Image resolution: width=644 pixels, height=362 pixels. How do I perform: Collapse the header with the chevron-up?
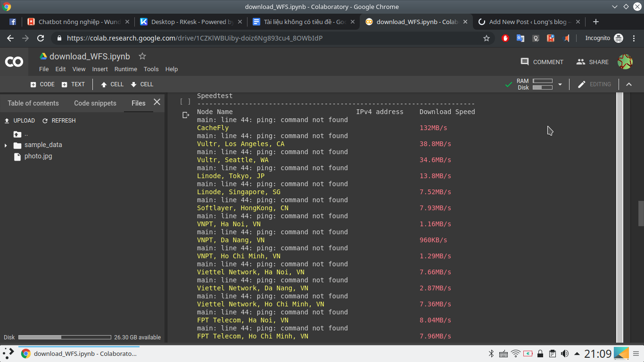628,84
